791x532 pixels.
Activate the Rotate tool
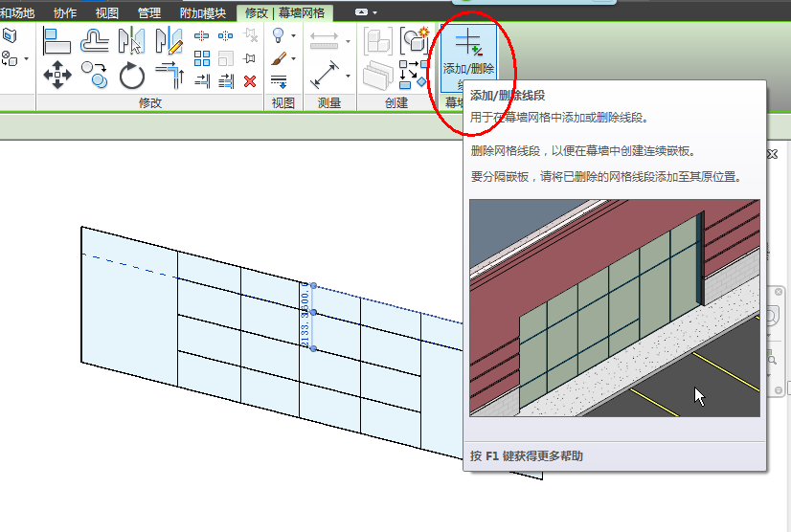(x=131, y=76)
